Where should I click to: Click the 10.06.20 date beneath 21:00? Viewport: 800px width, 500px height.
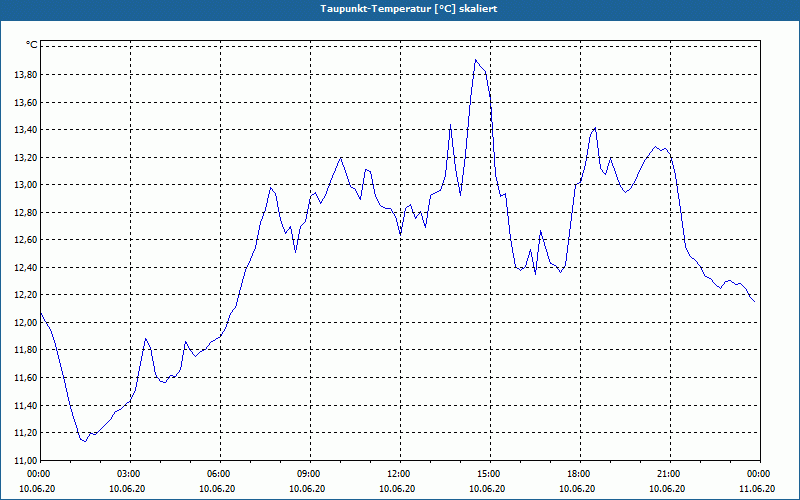point(667,489)
